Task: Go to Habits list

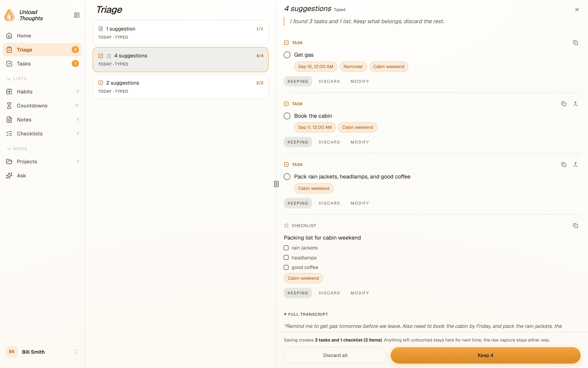Action: [42, 92]
